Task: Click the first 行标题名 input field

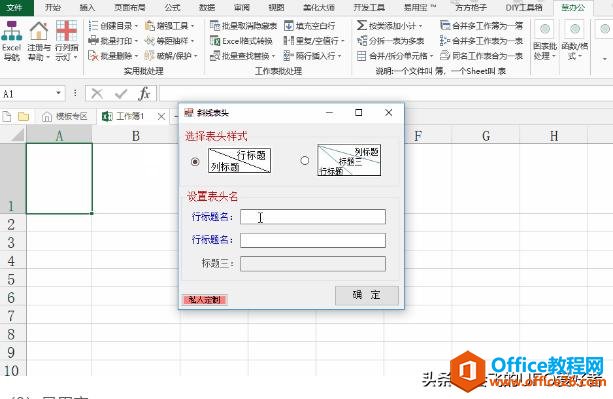Action: (313, 217)
